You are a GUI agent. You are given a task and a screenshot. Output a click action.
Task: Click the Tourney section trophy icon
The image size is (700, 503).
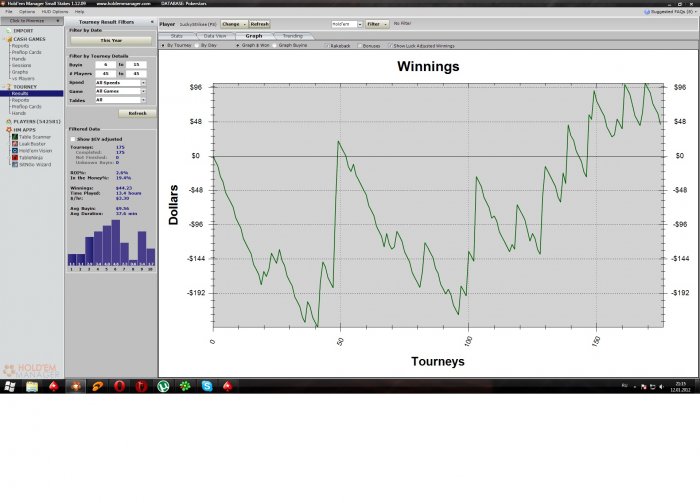pyautogui.click(x=9, y=87)
